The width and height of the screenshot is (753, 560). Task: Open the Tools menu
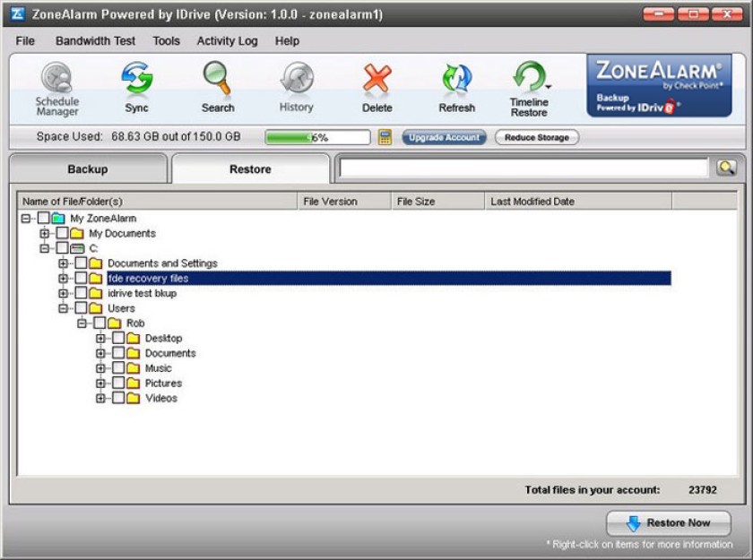tap(166, 41)
